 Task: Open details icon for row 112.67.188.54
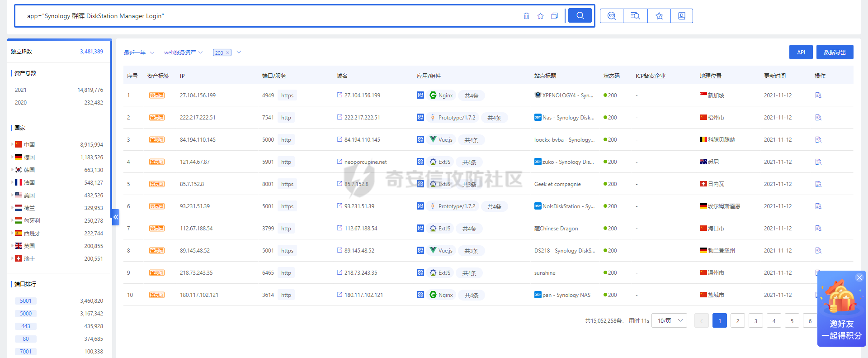tap(818, 229)
